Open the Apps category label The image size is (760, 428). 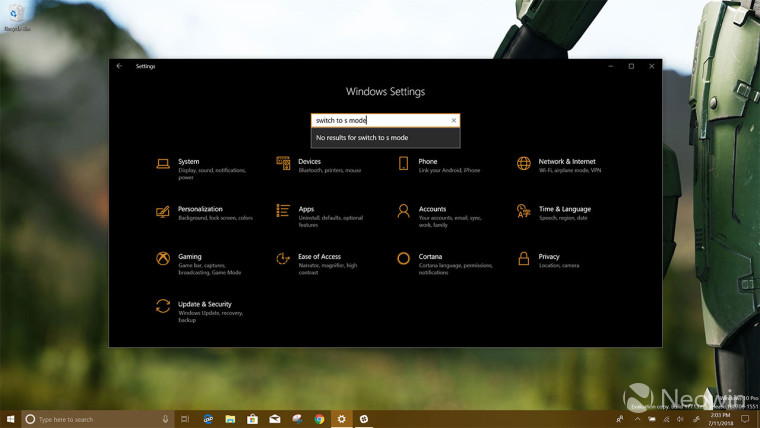[306, 209]
